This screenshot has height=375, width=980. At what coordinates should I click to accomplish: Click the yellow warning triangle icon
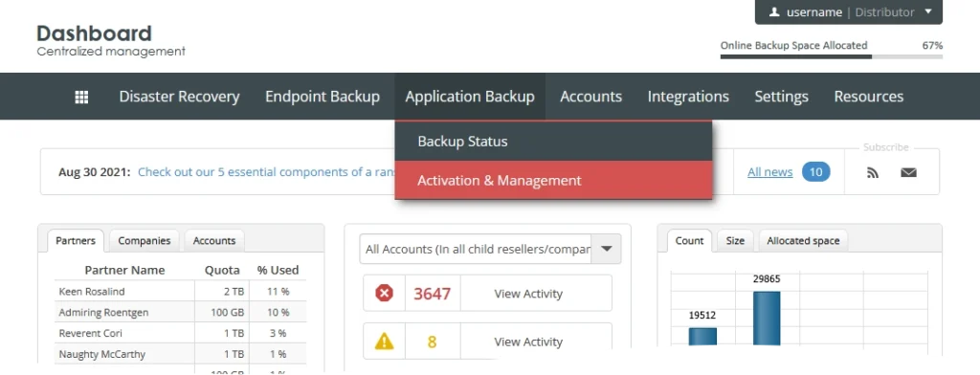pos(384,342)
